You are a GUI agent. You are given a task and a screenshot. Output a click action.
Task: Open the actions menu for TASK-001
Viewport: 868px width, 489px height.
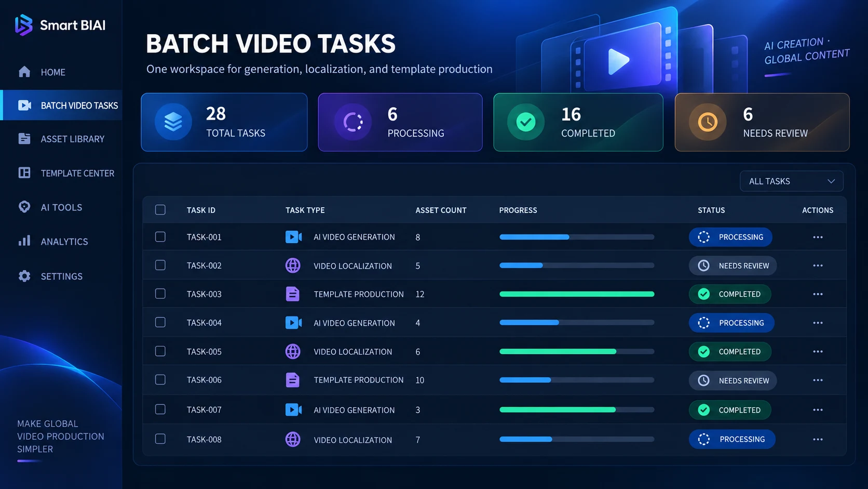tap(818, 237)
